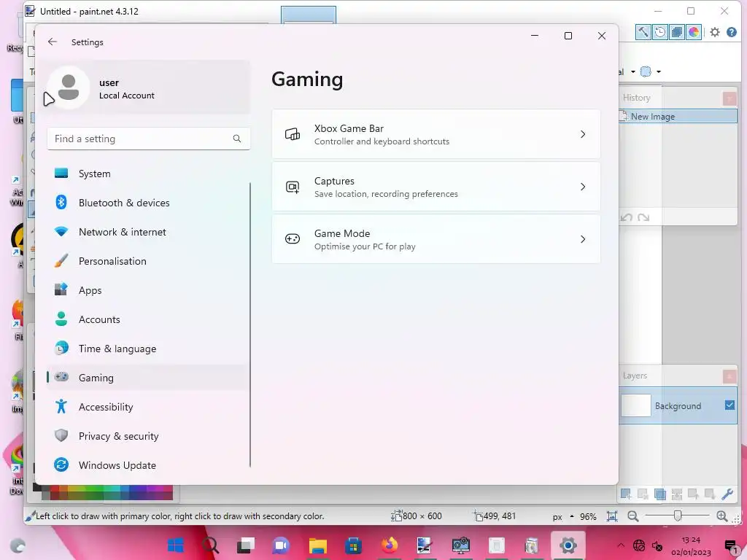747x560 pixels.
Task: Duplicate the layer in Layers panel
Action: 659,494
